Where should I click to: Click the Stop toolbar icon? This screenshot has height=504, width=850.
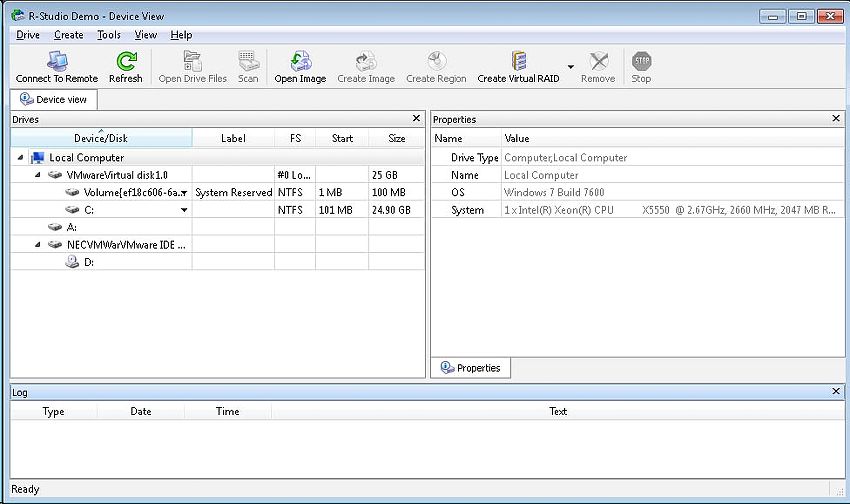641,61
